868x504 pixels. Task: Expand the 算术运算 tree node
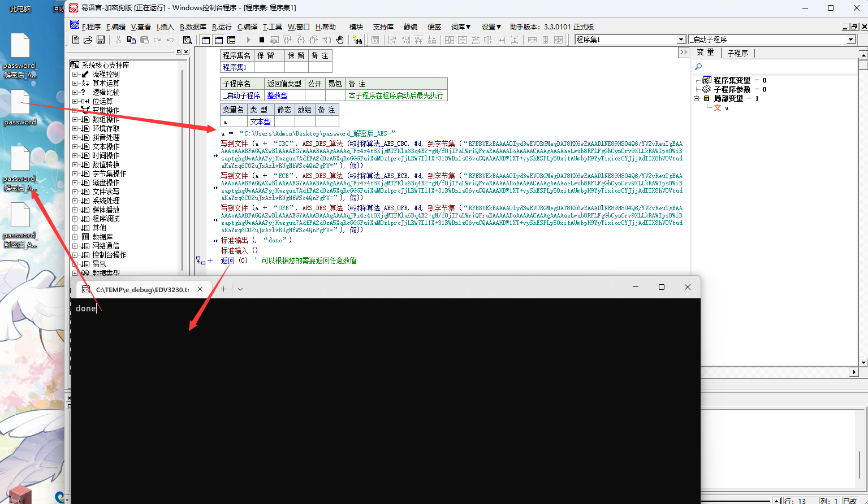pyautogui.click(x=75, y=83)
